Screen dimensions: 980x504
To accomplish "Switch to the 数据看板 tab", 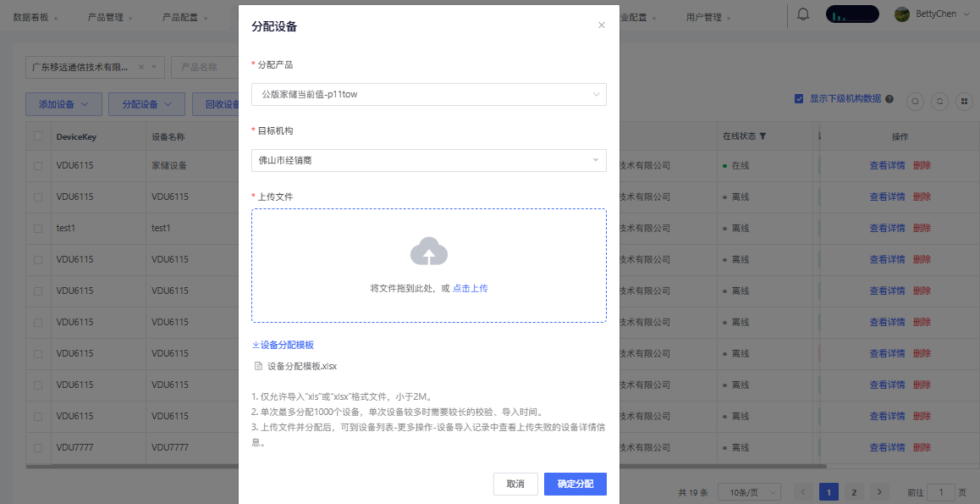I will pos(32,17).
